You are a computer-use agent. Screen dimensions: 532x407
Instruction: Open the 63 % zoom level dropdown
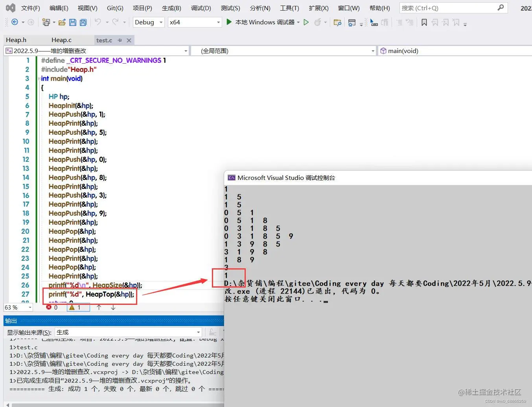[x=18, y=307]
